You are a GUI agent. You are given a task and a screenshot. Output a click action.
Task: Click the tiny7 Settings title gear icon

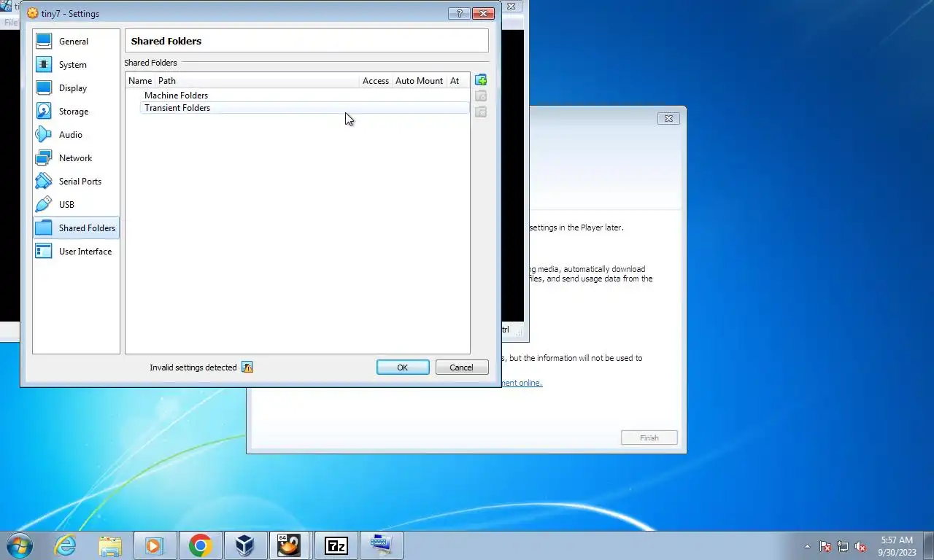[x=32, y=13]
